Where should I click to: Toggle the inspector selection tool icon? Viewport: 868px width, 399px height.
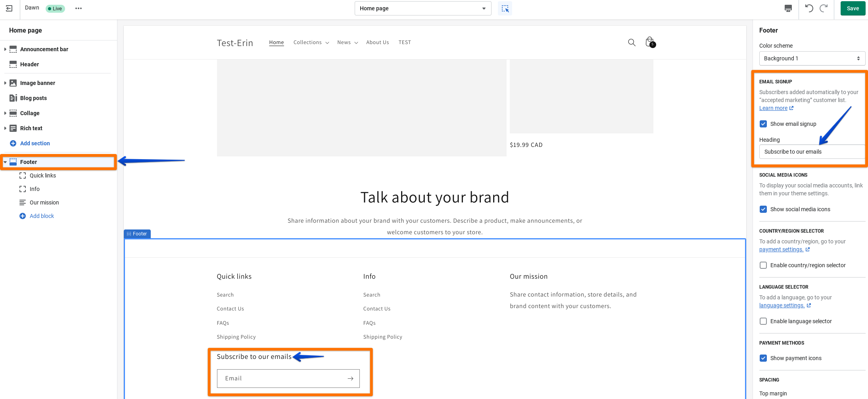point(505,8)
